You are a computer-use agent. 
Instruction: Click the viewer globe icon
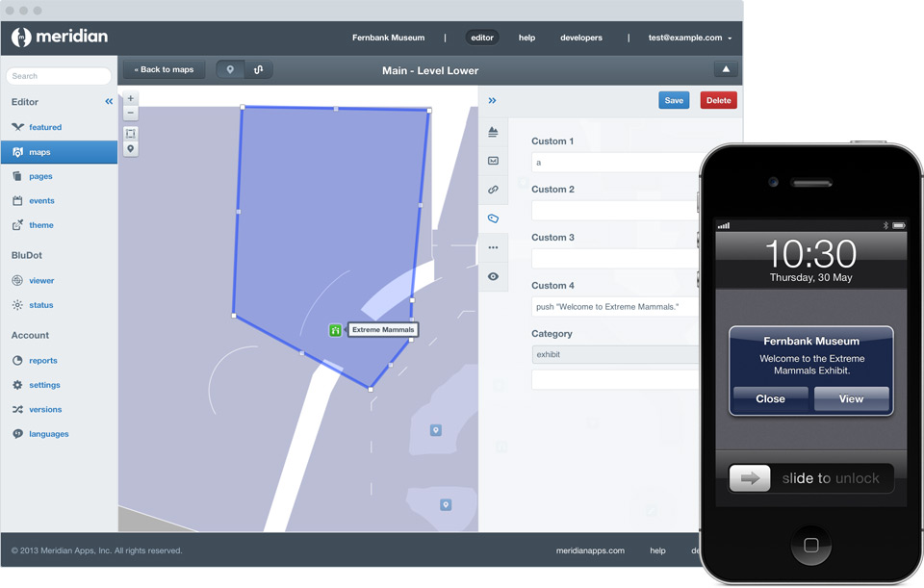[17, 280]
